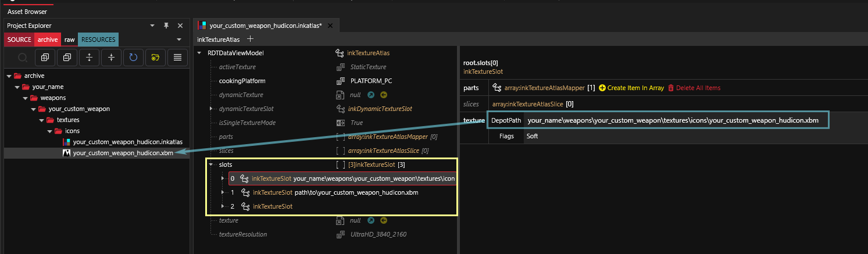The image size is (868, 254).
Task: Refresh the Project Explorer tree
Action: point(133,58)
